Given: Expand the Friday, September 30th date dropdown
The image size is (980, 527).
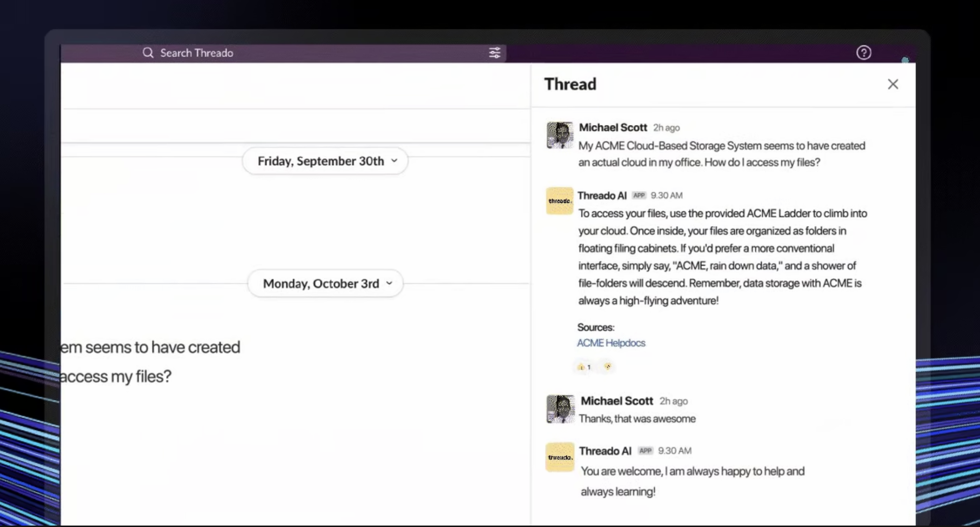Looking at the screenshot, I should point(325,161).
